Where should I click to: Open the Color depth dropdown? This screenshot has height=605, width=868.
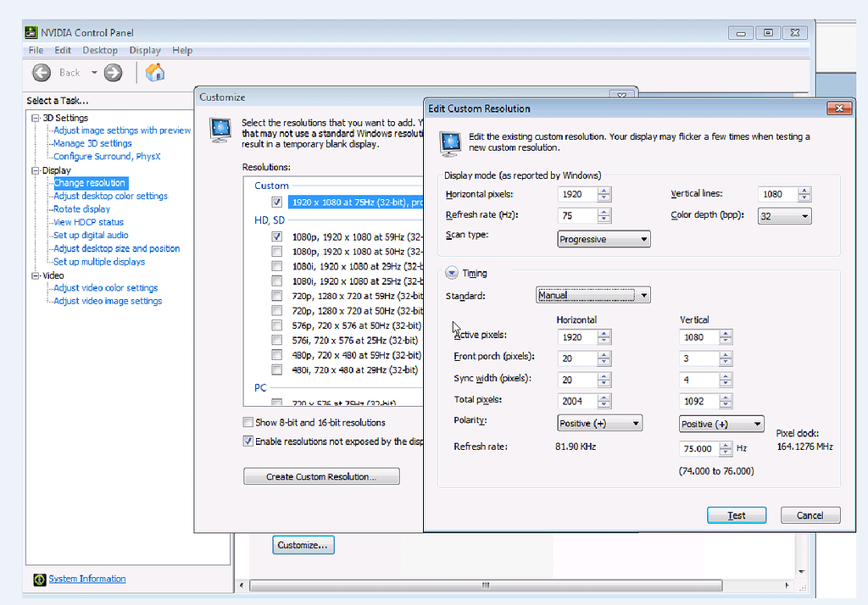784,216
